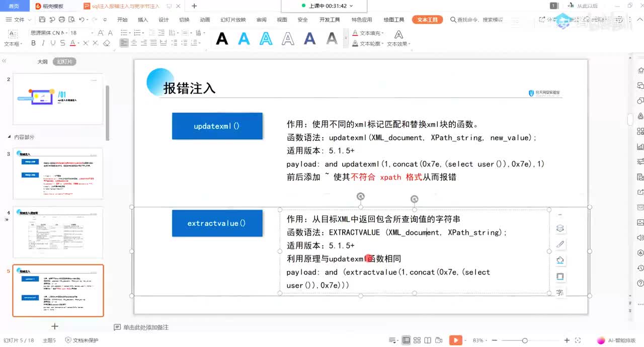Viewport: 644px width, 347px height.
Task: Click the updatexml() blue box on slide
Action: [x=217, y=126]
